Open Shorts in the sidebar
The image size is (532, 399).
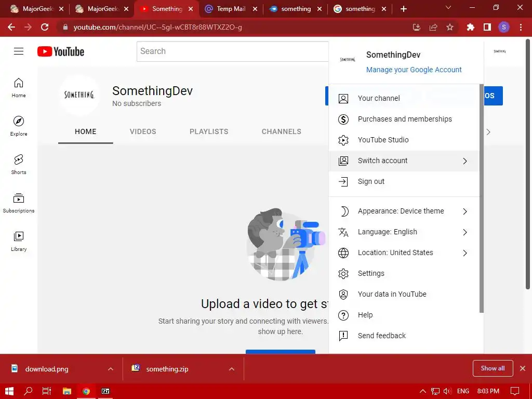coord(19,165)
